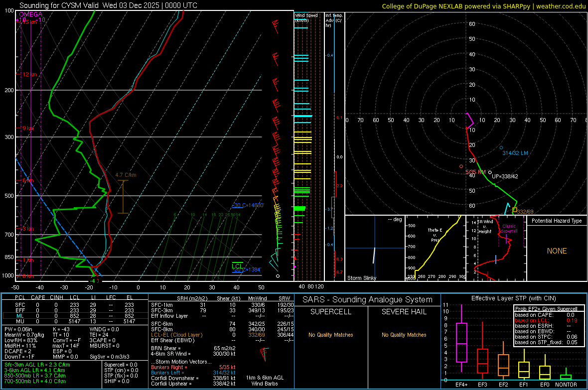The width and height of the screenshot is (588, 390).
Task: Click the 1km & 6km wind barb symbol
Action: 265,354
